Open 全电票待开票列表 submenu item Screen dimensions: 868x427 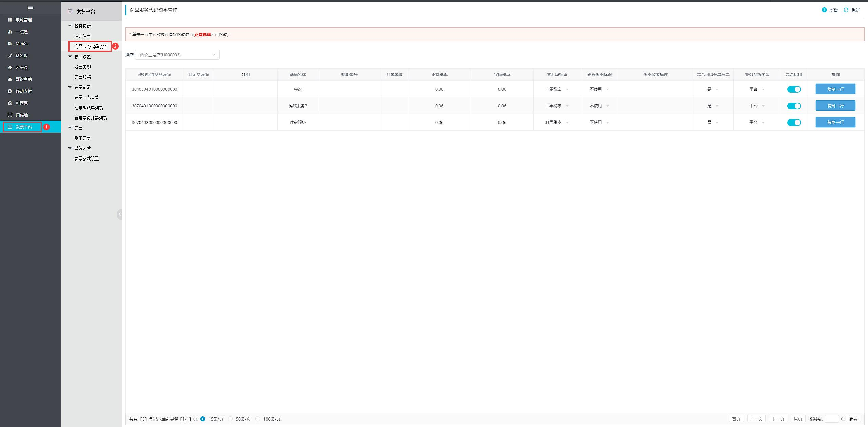click(91, 118)
